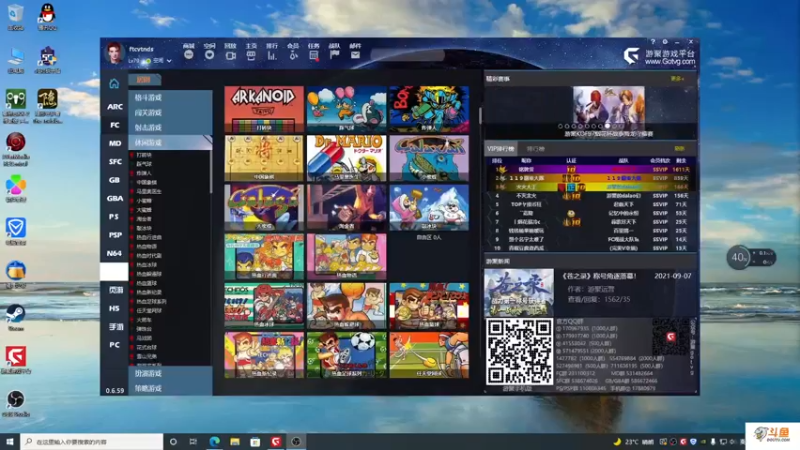Expand the category just above 策略游戏
The width and height of the screenshot is (800, 450).
pyautogui.click(x=170, y=373)
